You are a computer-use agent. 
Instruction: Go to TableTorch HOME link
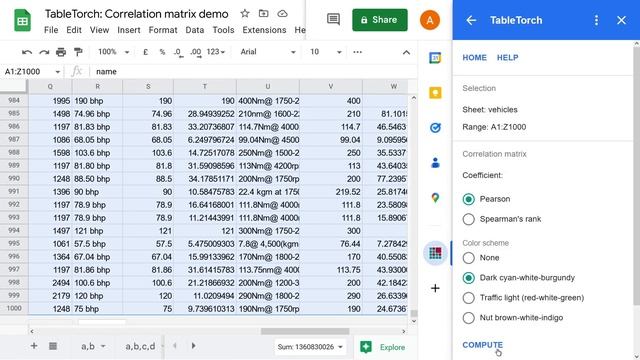pyautogui.click(x=474, y=58)
